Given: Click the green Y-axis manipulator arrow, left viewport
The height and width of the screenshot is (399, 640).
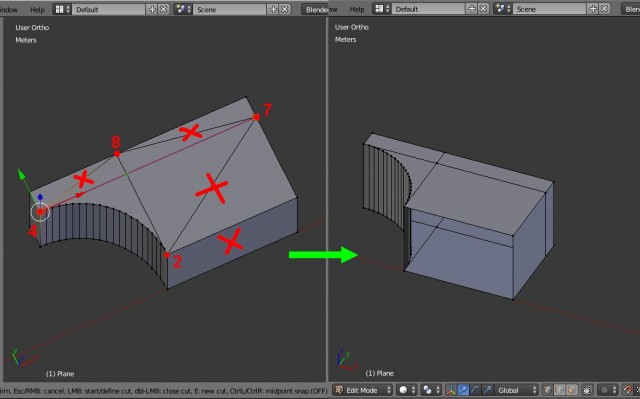Looking at the screenshot, I should click(21, 175).
